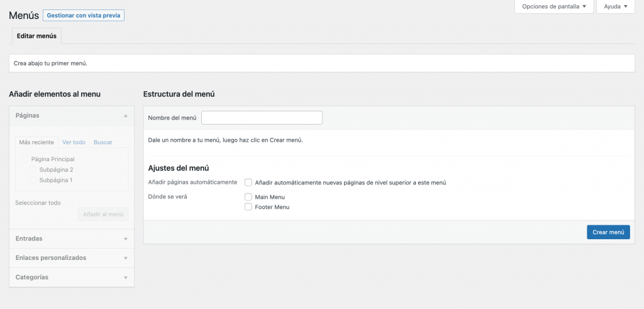Expand the Enlaces personalizados section
This screenshot has height=309, width=644.
click(x=126, y=258)
